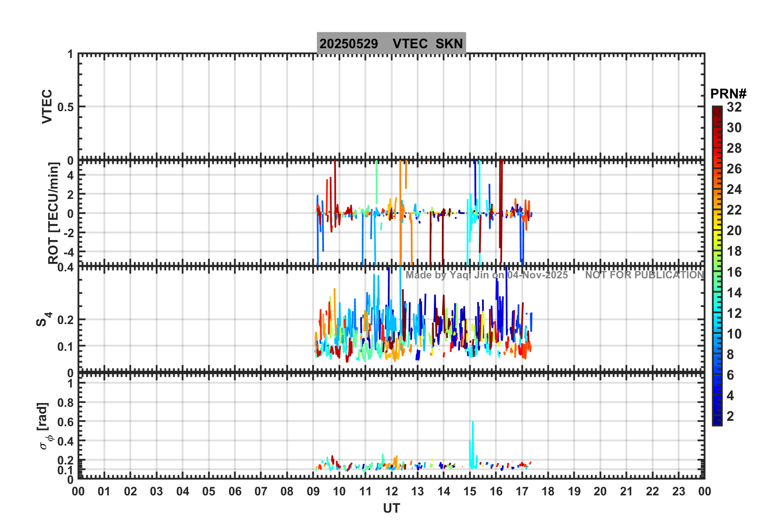Click the green ROT spike near 11 UT
Viewport: 783px width, 532px height.
[376, 182]
